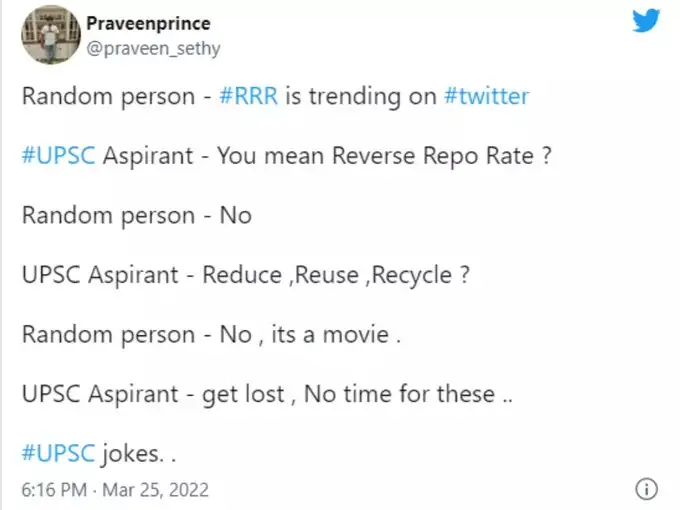This screenshot has width=680, height=510.
Task: Click the word "jokes" in the tweet
Action: [131, 453]
